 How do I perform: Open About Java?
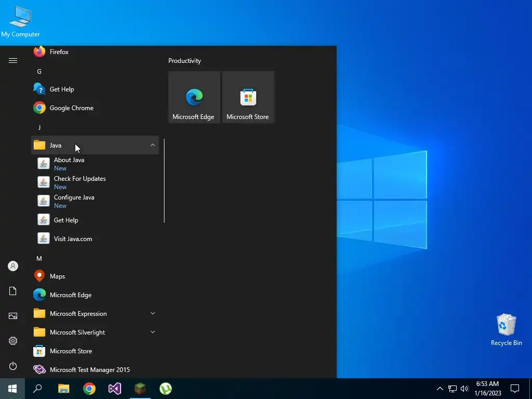pos(95,164)
